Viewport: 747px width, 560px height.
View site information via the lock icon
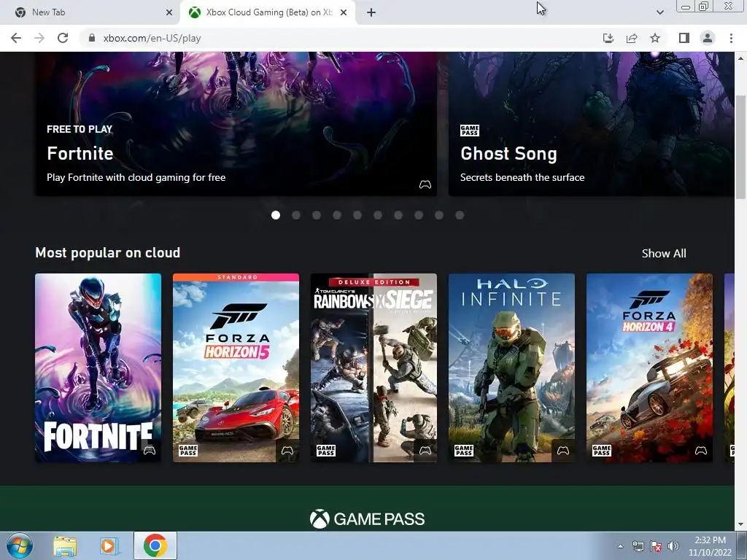[92, 38]
